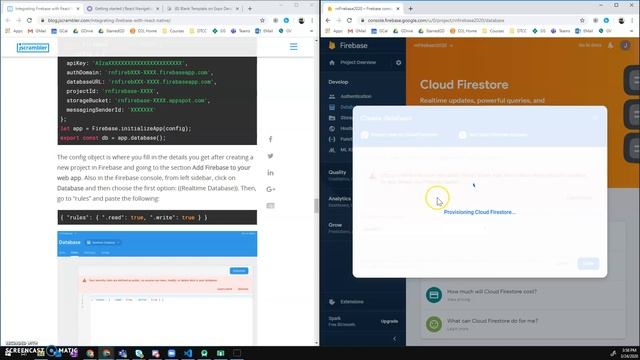Open Project Overview in Firebase sidebar
The image size is (640, 360).
click(358, 62)
